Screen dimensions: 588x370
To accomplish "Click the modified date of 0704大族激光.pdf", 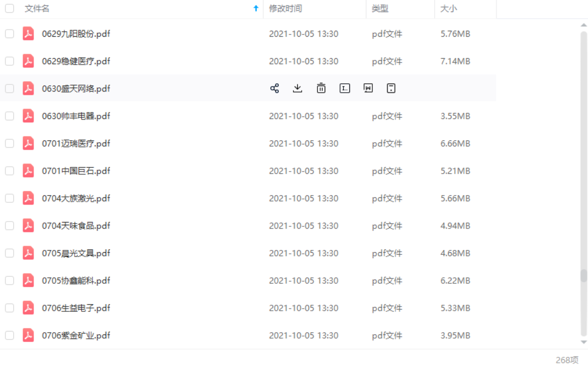I will click(304, 198).
